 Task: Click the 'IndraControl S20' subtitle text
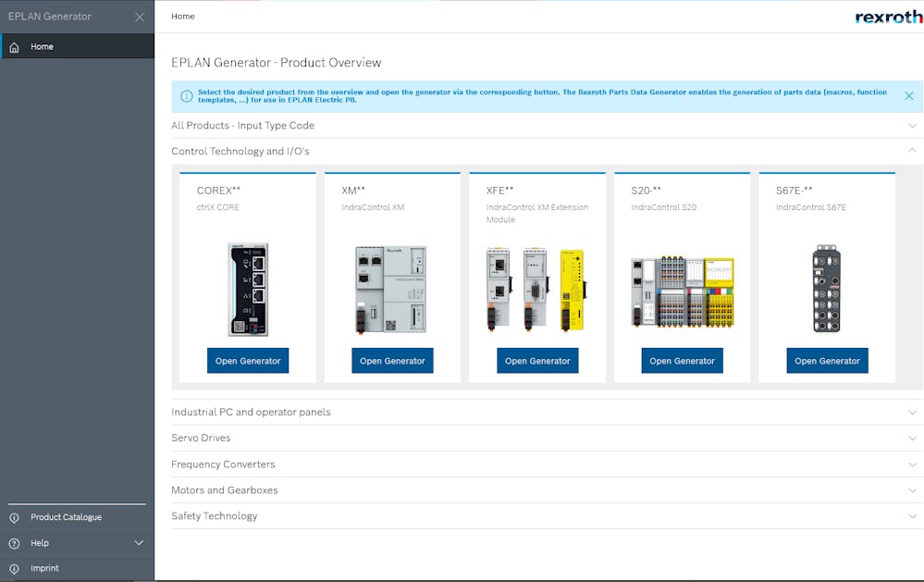pyautogui.click(x=663, y=207)
